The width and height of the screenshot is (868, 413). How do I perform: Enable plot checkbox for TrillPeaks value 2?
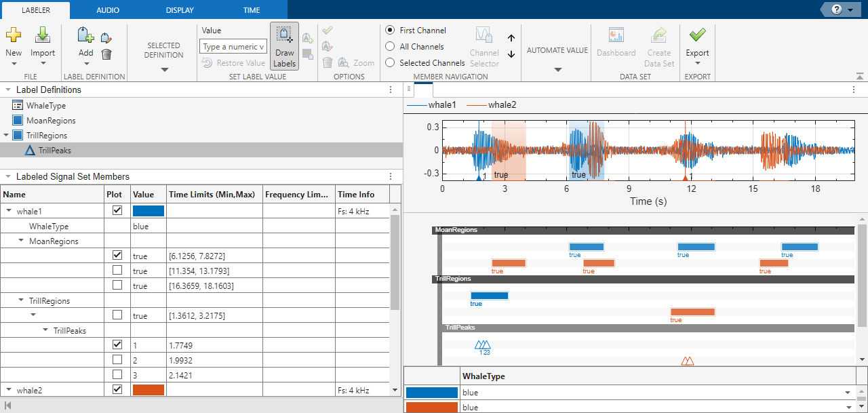point(117,359)
